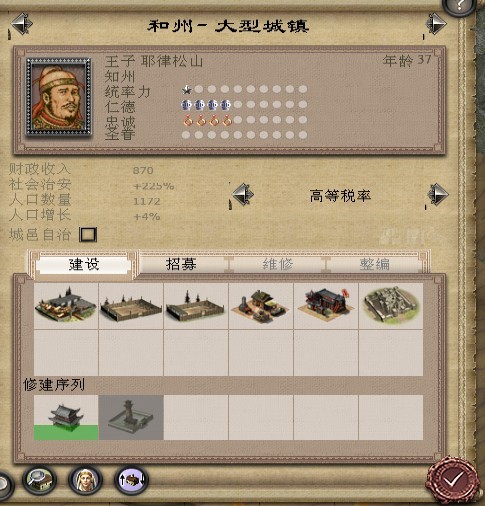Open the building browser arrows icon
Viewport: 485px width, 506px height.
point(131,480)
